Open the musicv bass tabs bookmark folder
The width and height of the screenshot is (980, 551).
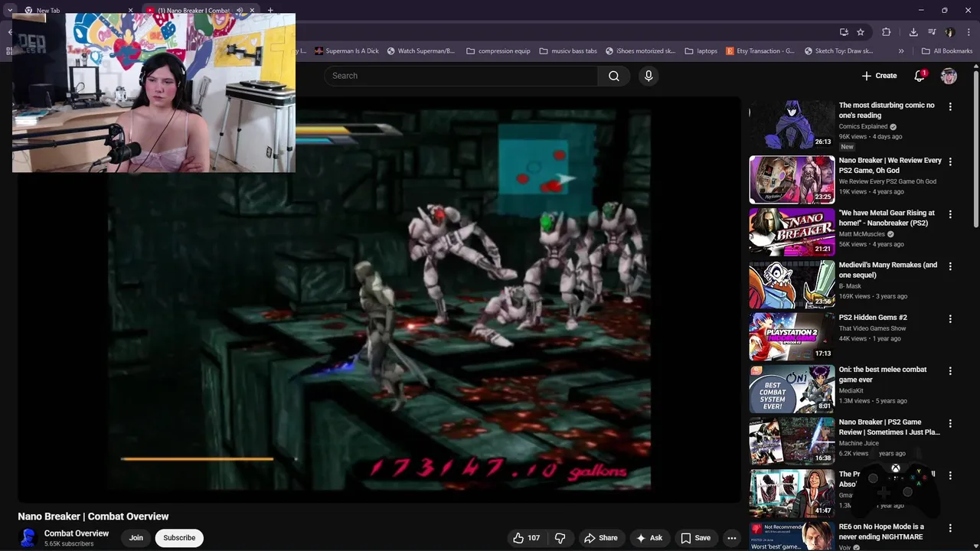point(568,51)
